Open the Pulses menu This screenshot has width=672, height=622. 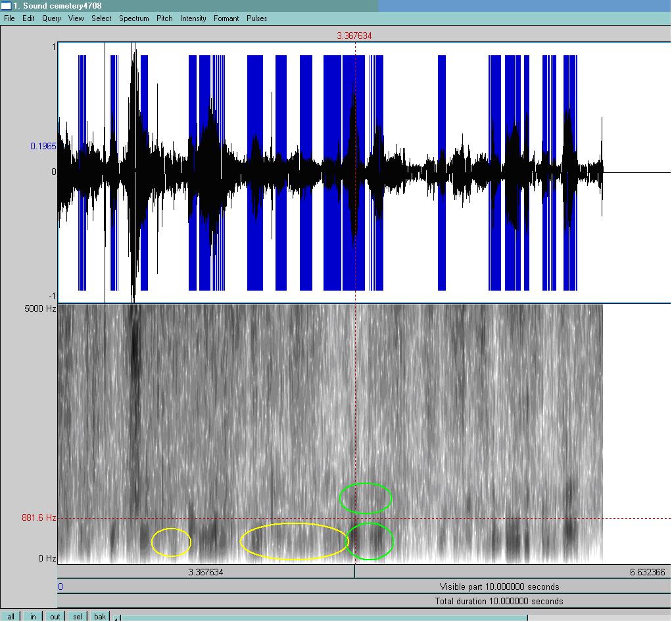[257, 18]
